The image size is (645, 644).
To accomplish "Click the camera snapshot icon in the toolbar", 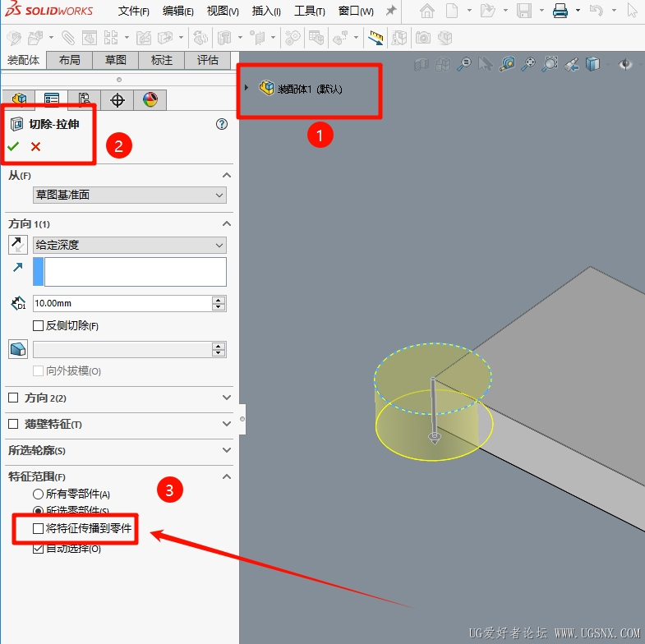I will click(423, 39).
